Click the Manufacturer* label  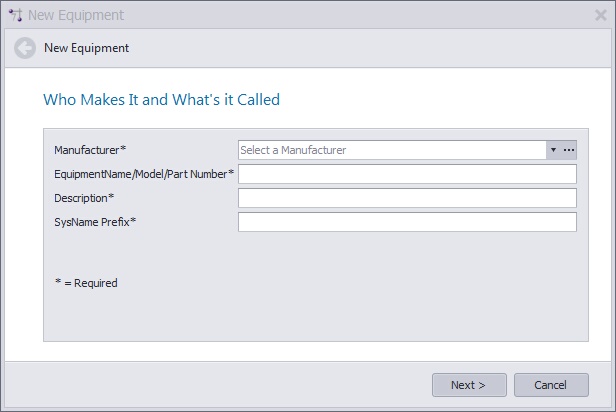pos(90,150)
